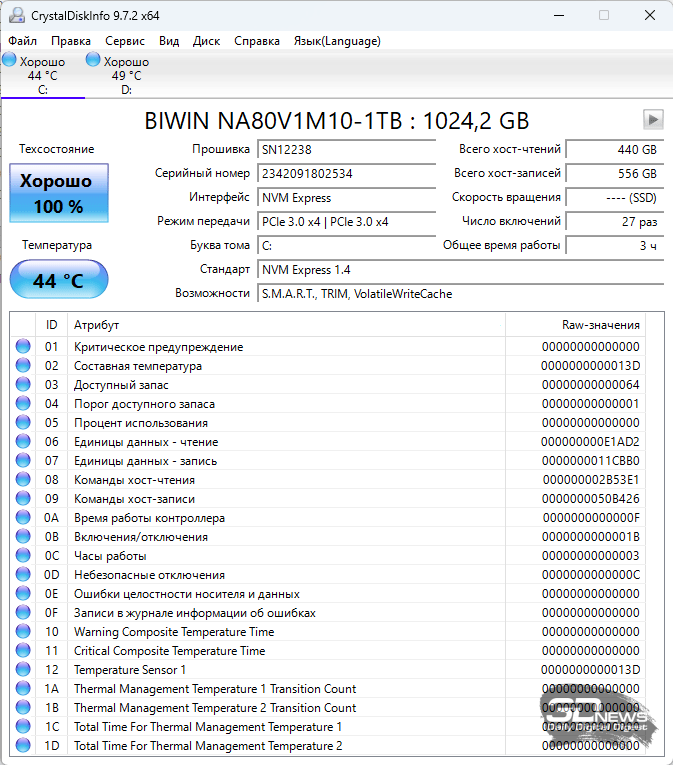Click the Хорошо 100 % health status button
Viewport: 673px width, 765px height.
pyautogui.click(x=58, y=194)
